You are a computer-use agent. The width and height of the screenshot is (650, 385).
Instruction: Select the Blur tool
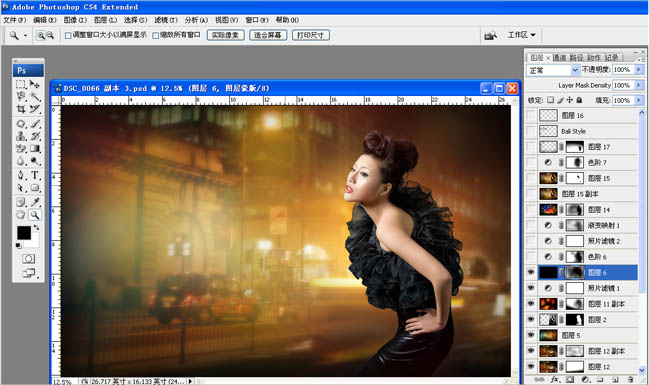(21, 161)
